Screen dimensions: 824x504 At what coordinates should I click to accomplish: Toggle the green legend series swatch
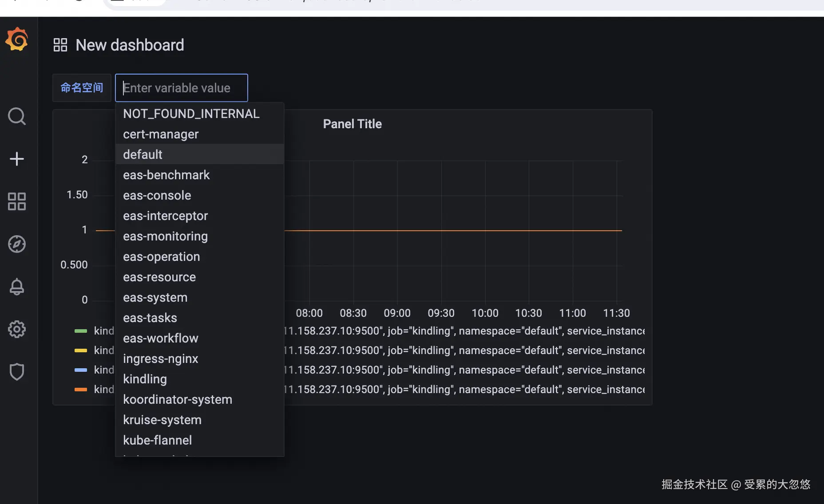(81, 331)
